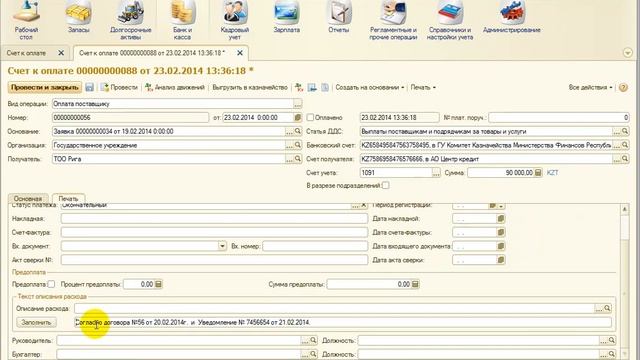Click the Накладная input field

point(214,219)
